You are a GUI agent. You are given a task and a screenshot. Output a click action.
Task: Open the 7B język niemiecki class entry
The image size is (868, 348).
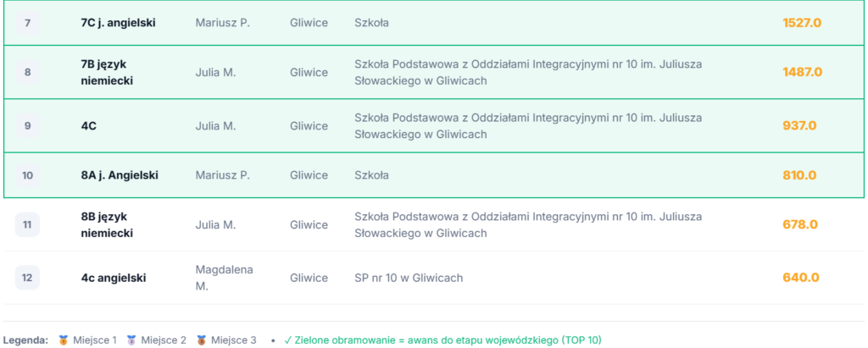[x=107, y=73]
